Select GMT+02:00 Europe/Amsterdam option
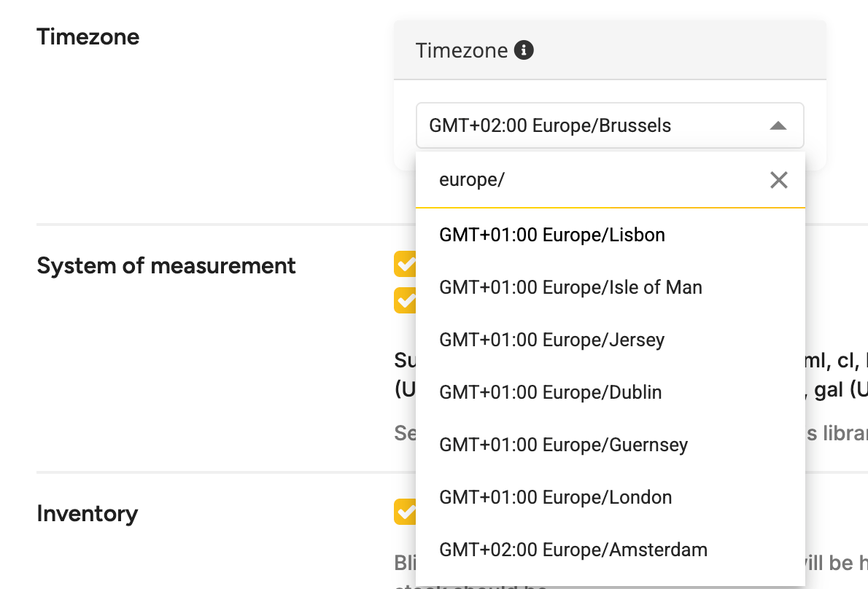The image size is (868, 589). pyautogui.click(x=610, y=550)
